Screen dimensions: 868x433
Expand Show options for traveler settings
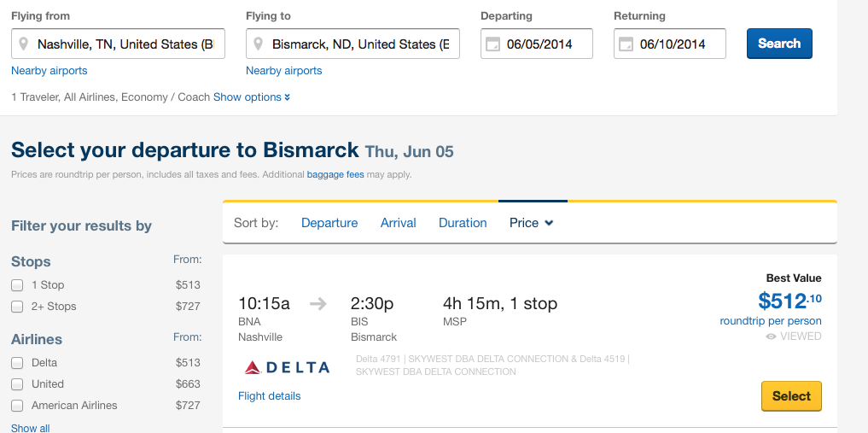pos(252,97)
